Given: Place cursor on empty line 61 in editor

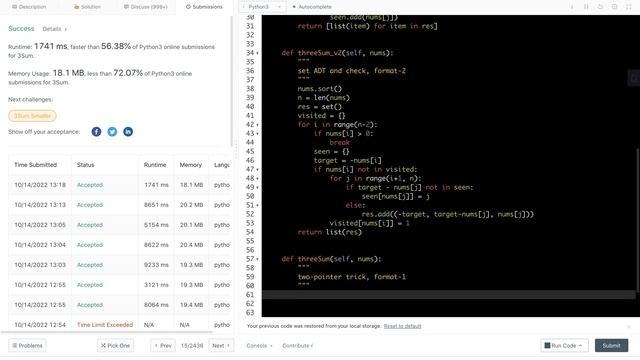Looking at the screenshot, I should (x=448, y=295).
